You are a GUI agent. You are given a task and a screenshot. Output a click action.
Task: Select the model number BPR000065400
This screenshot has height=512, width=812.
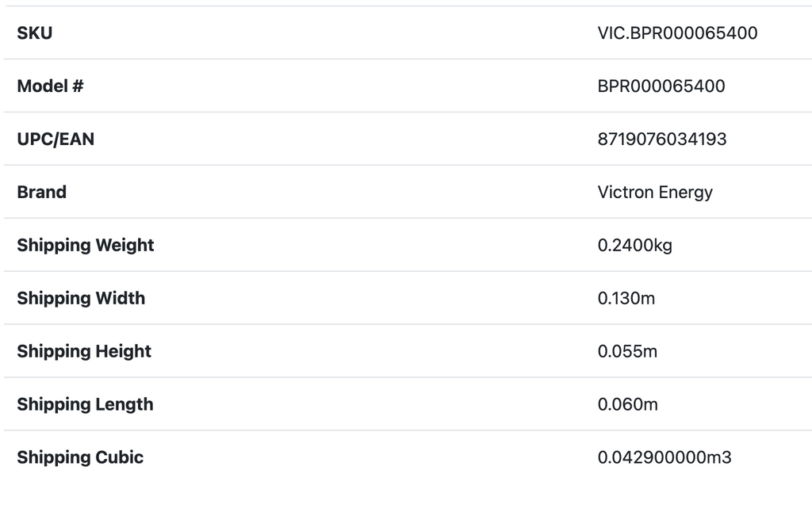coord(661,86)
